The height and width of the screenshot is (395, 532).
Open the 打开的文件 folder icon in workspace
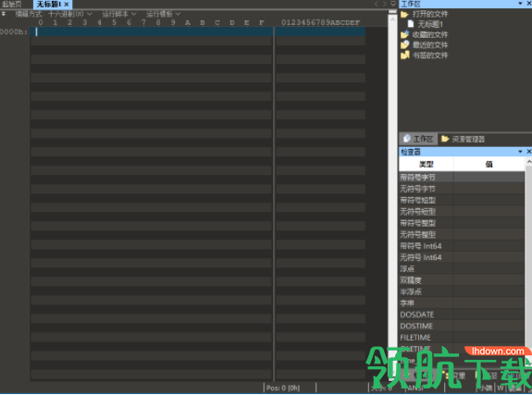click(x=404, y=14)
